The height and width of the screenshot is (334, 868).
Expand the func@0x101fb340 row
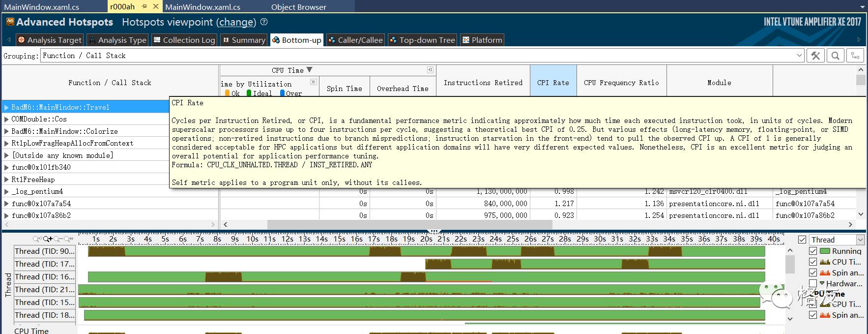pyautogui.click(x=6, y=167)
